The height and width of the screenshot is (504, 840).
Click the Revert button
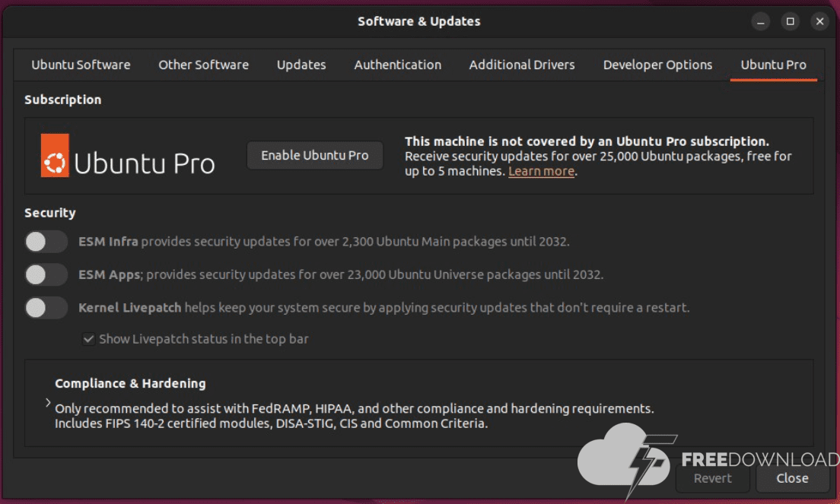pyautogui.click(x=712, y=478)
